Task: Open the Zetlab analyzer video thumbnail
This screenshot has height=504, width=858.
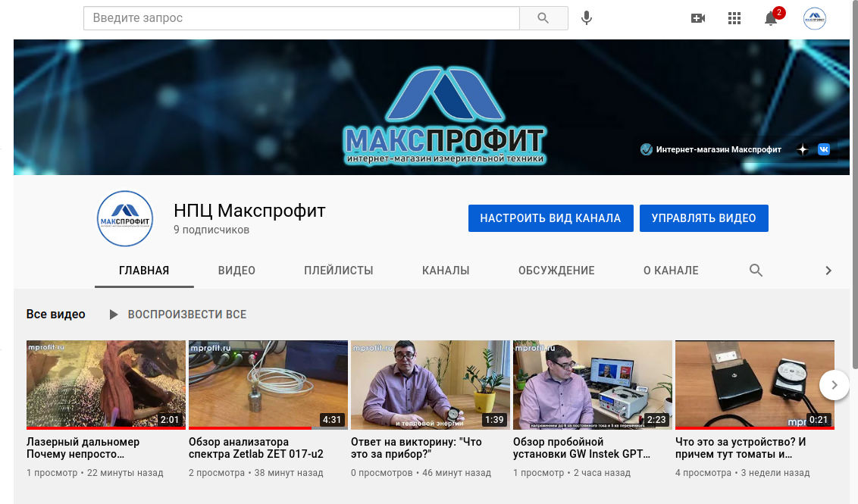Action: [x=268, y=385]
